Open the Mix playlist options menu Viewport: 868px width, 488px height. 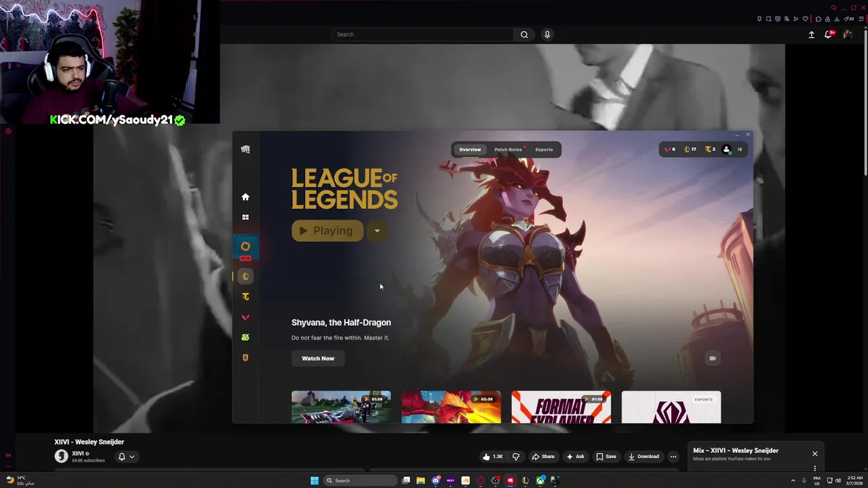point(815,468)
